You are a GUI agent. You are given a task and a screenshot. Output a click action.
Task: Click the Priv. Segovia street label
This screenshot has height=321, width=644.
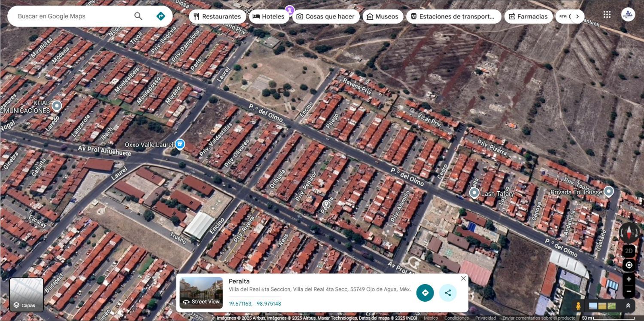coord(164,40)
